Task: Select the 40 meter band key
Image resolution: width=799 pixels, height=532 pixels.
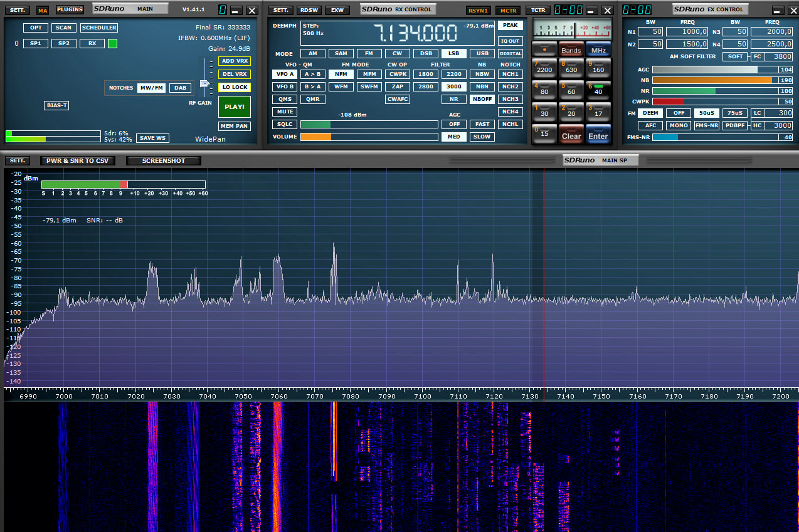Action: click(x=598, y=88)
